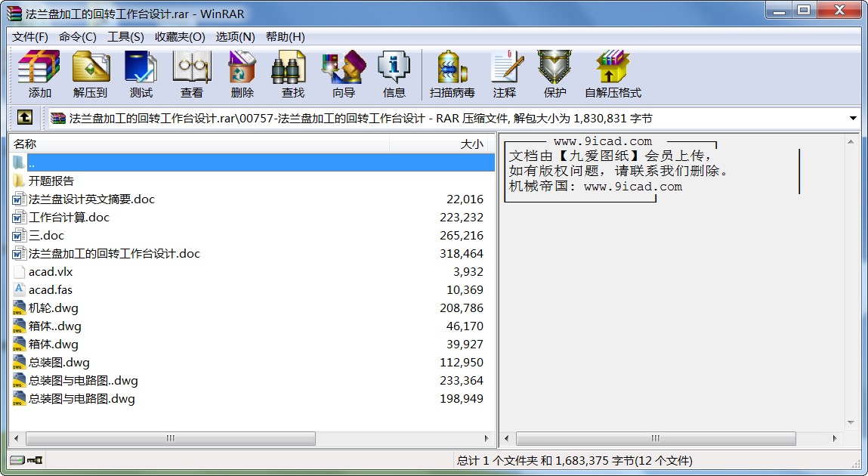Go up one folder level button

[x=24, y=118]
